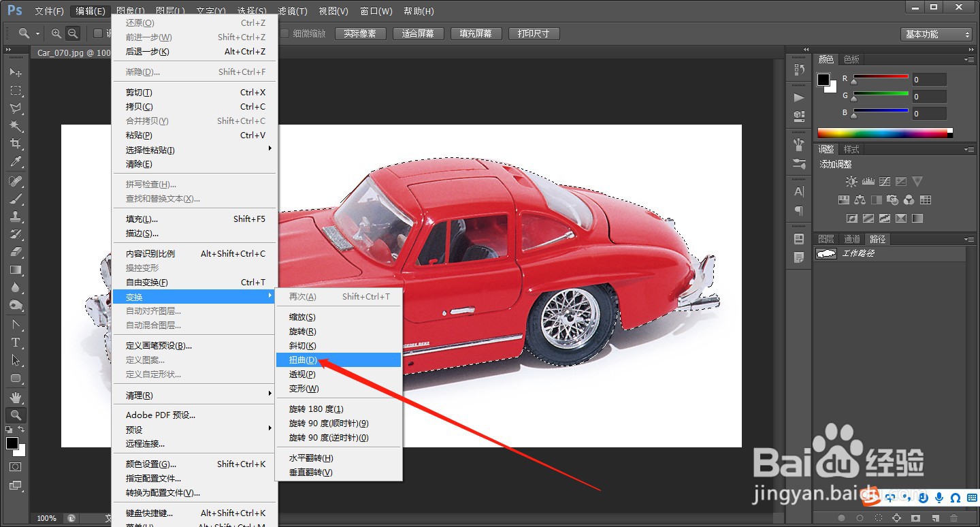Choose Distort (扭曲) from Transform submenu
Viewport: 980px width, 527px height.
click(339, 360)
